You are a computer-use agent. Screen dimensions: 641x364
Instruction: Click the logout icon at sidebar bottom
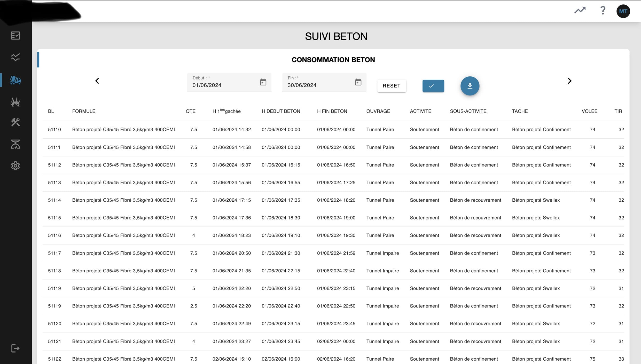15,348
